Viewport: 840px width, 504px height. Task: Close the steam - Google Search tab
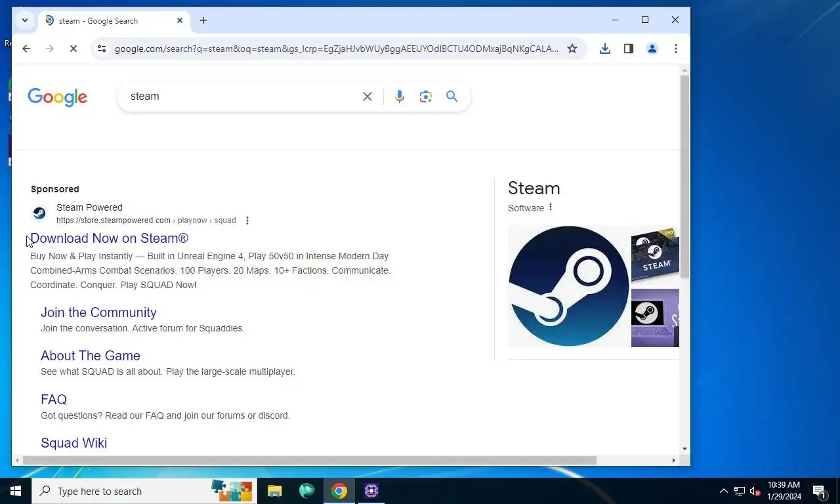[x=180, y=20]
